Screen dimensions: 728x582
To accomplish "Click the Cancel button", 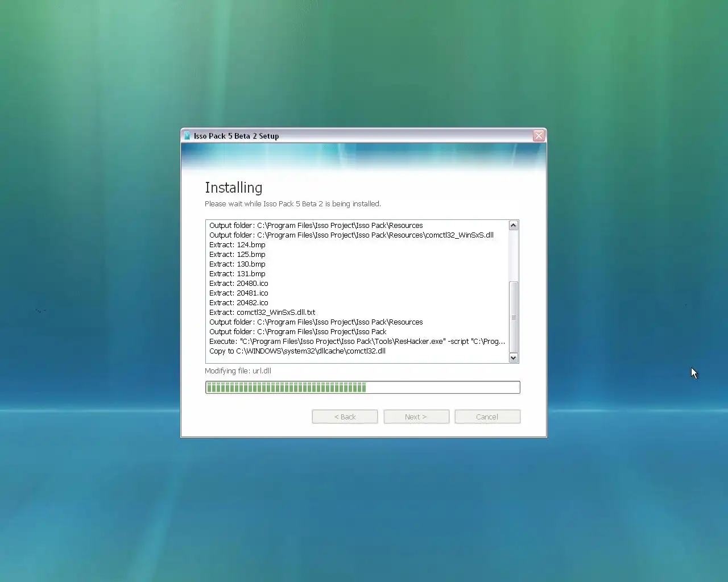I will (x=487, y=417).
